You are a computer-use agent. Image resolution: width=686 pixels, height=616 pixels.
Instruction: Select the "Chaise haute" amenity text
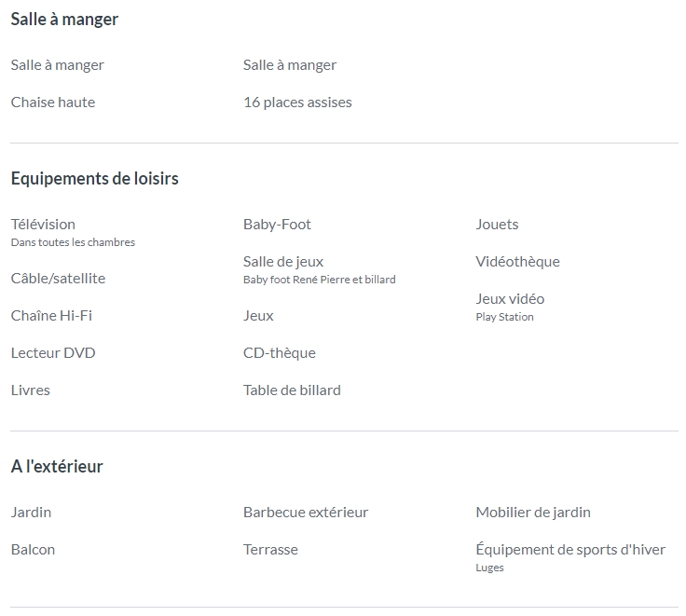click(x=53, y=103)
